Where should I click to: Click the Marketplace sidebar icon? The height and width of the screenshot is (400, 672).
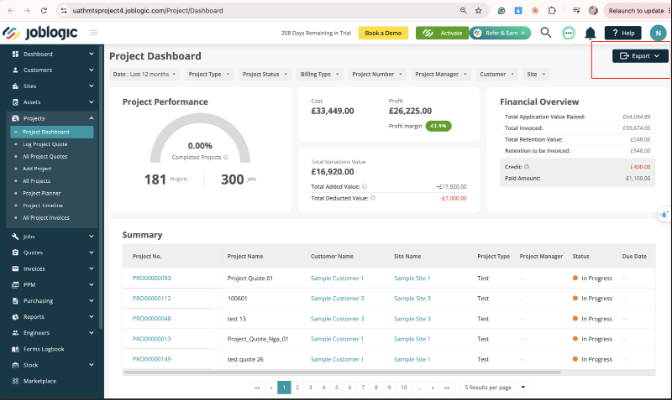click(15, 381)
